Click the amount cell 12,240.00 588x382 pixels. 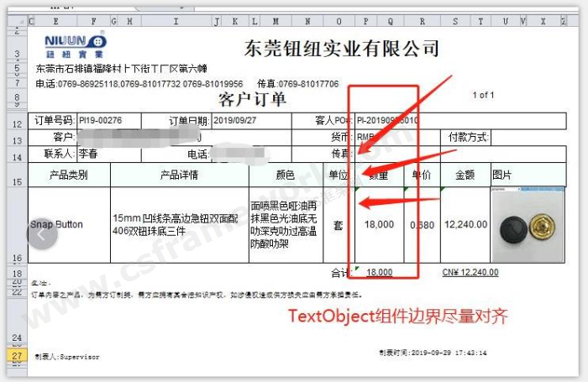pos(465,224)
